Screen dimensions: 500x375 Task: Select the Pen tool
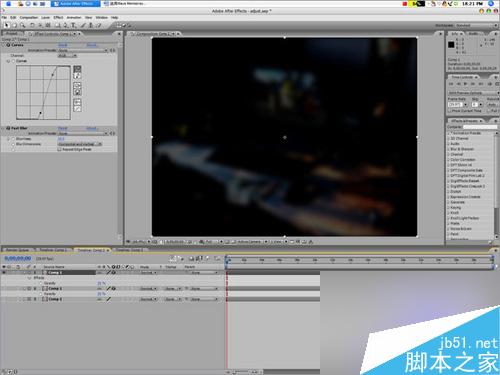coord(66,25)
